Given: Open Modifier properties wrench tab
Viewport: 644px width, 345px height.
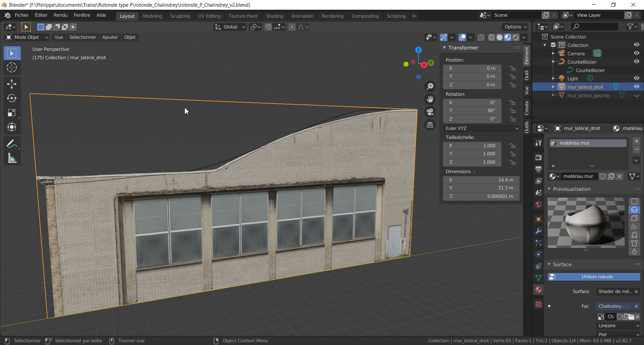Looking at the screenshot, I should click(x=538, y=231).
